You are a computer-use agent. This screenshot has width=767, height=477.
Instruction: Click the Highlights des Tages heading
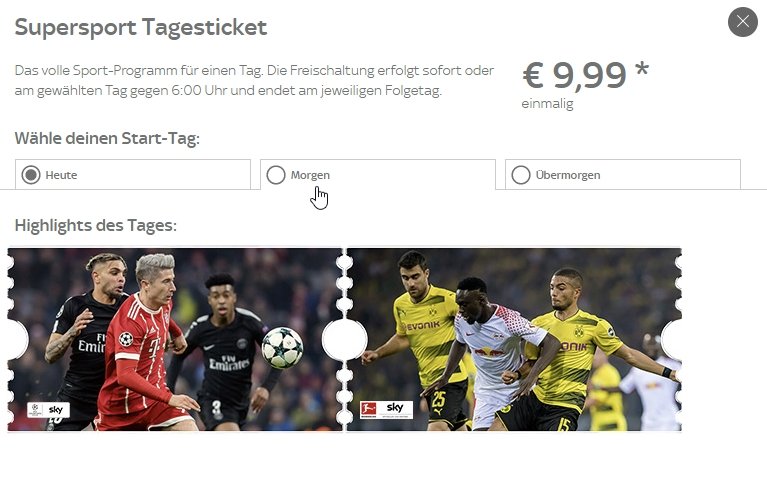(x=95, y=226)
